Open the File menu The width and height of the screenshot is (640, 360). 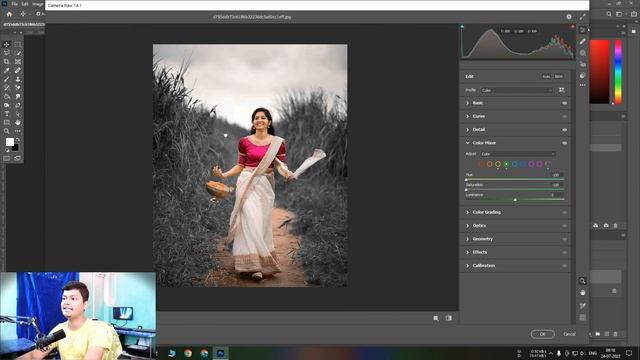pyautogui.click(x=14, y=4)
